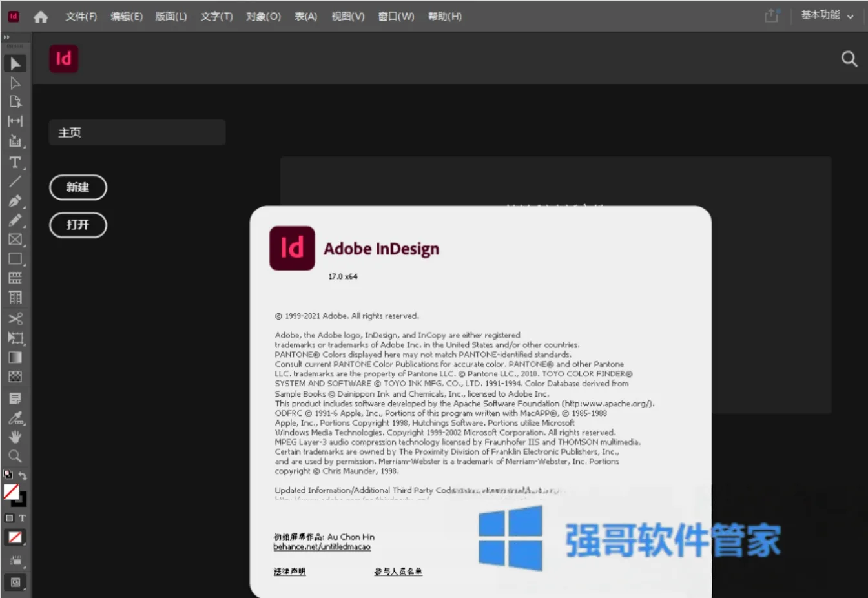Choose the Gradient Feather tool
The width and height of the screenshot is (868, 598).
click(x=15, y=376)
